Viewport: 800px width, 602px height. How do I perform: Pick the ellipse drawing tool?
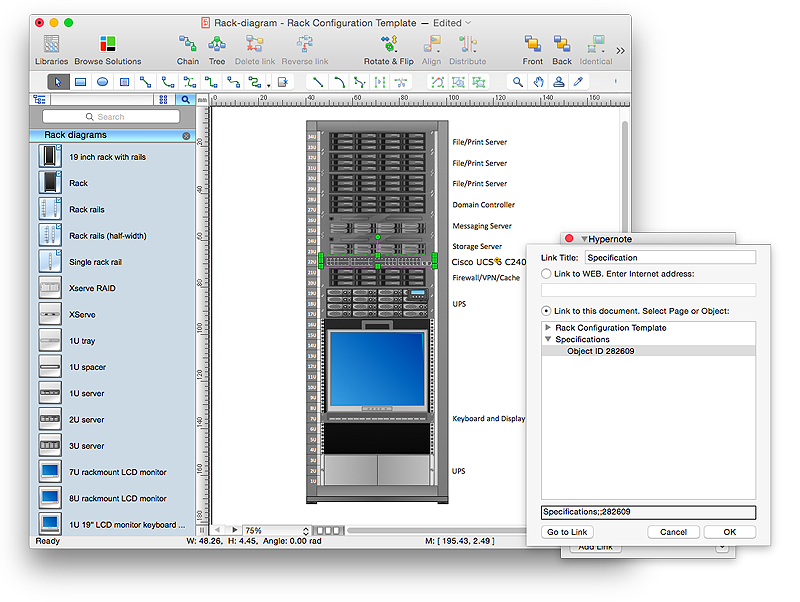(x=102, y=82)
